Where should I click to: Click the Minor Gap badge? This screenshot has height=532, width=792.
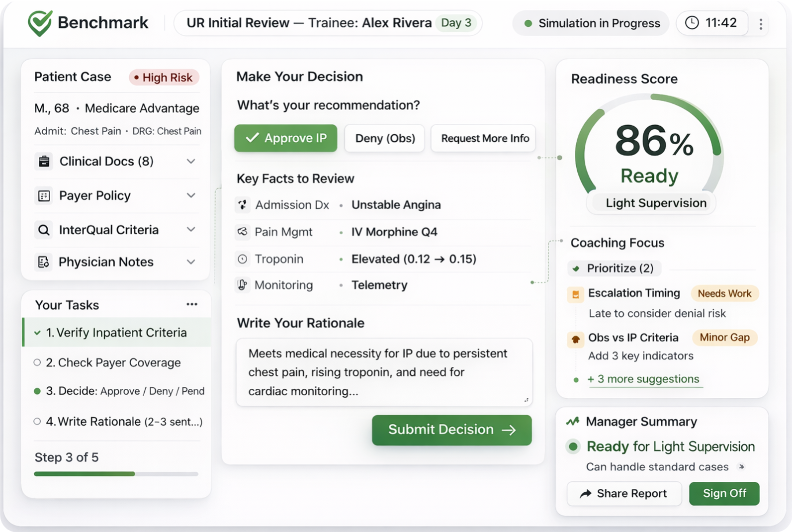coord(724,338)
